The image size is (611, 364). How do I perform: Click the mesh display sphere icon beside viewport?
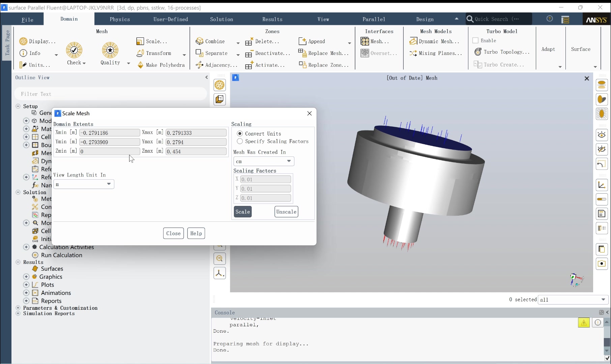pyautogui.click(x=220, y=85)
